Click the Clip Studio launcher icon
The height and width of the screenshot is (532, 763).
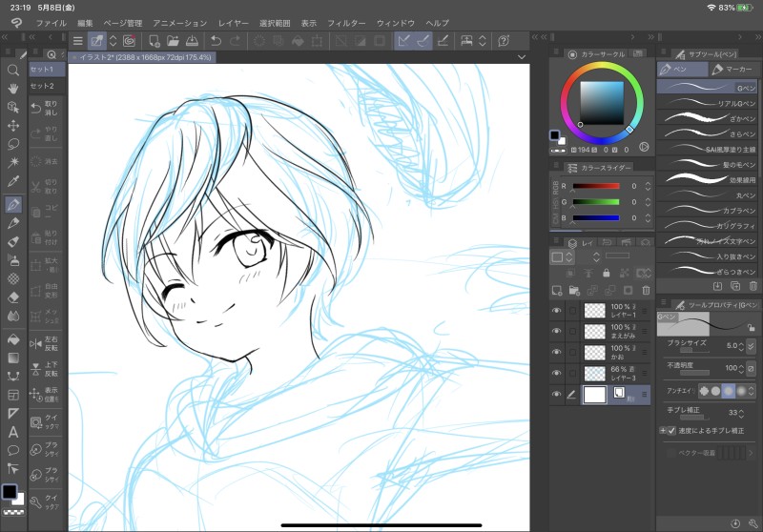click(129, 41)
